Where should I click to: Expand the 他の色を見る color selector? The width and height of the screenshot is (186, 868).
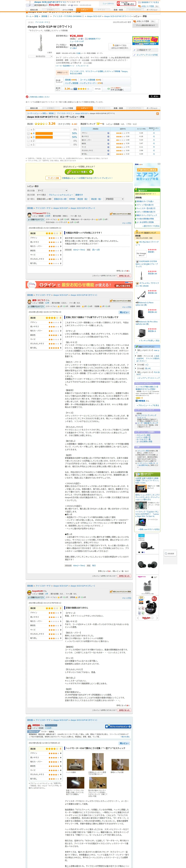pyautogui.click(x=41, y=56)
